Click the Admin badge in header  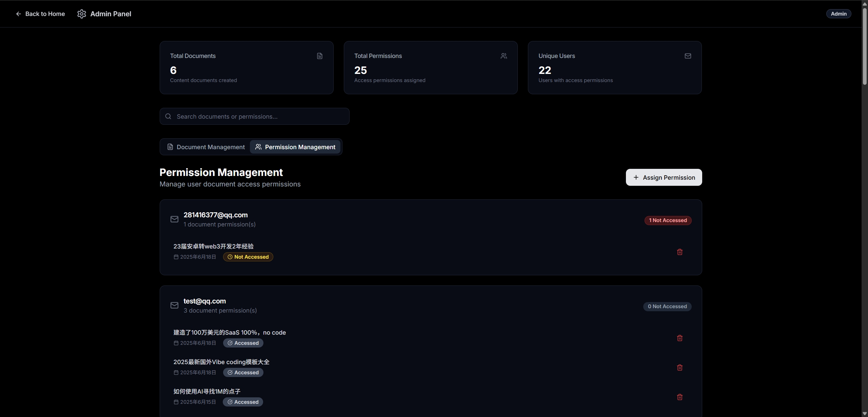pyautogui.click(x=838, y=14)
